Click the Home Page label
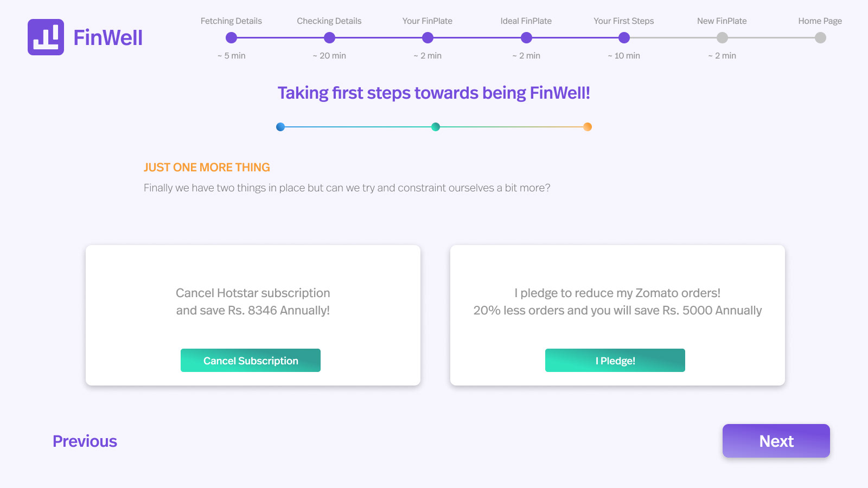Screen dimensions: 868x488 [820, 21]
